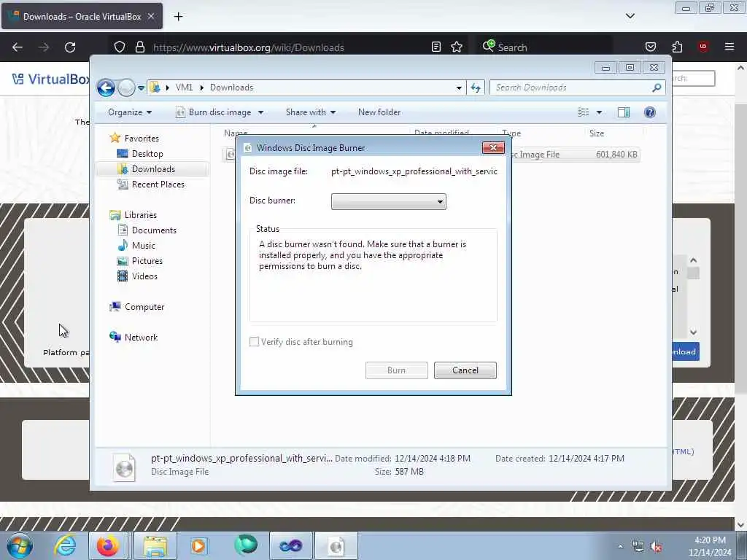The image size is (747, 560).
Task: Change view using the views icon
Action: pyautogui.click(x=584, y=112)
